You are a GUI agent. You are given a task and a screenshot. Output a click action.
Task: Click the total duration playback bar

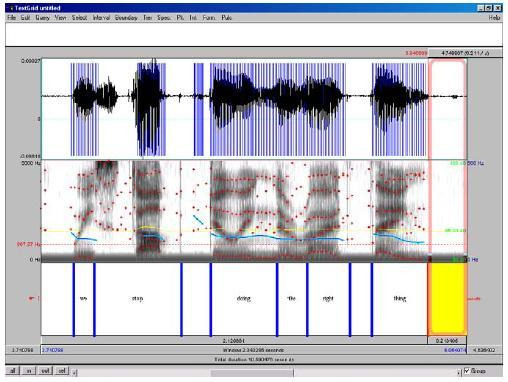254,360
